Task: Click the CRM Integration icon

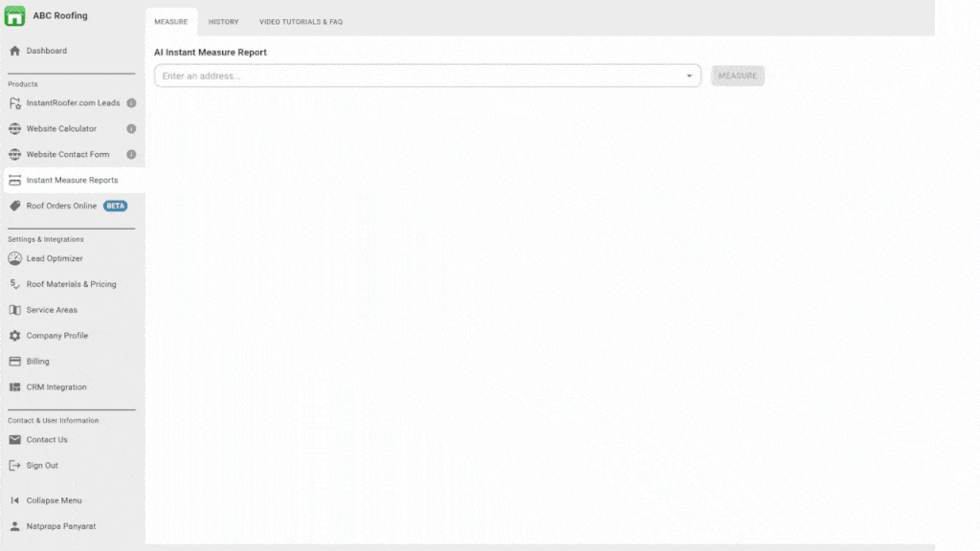Action: [15, 387]
